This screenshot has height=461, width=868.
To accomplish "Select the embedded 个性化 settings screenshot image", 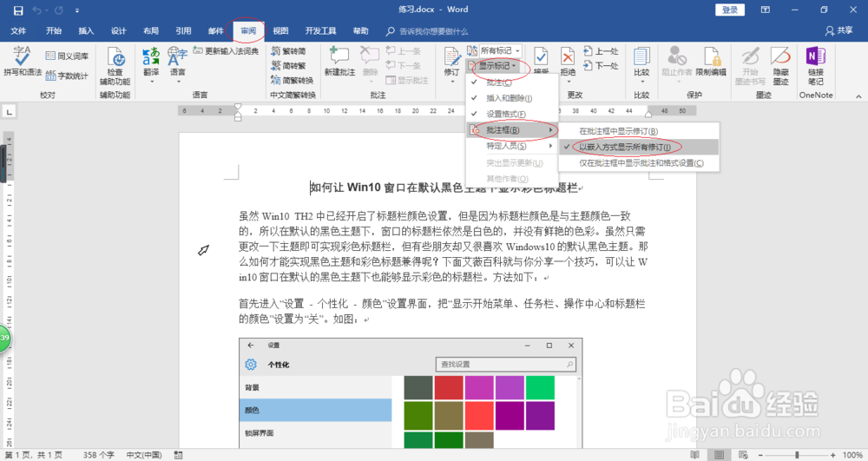I will pos(411,393).
